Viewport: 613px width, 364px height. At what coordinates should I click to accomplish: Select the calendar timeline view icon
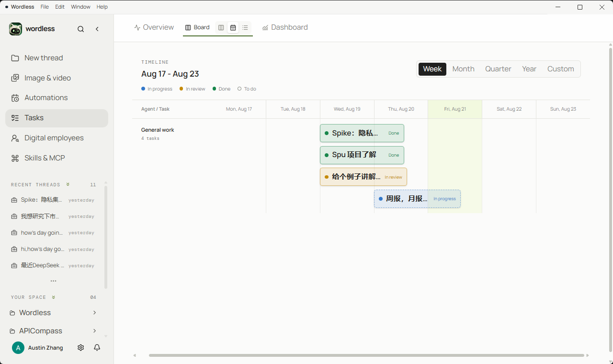click(x=233, y=28)
